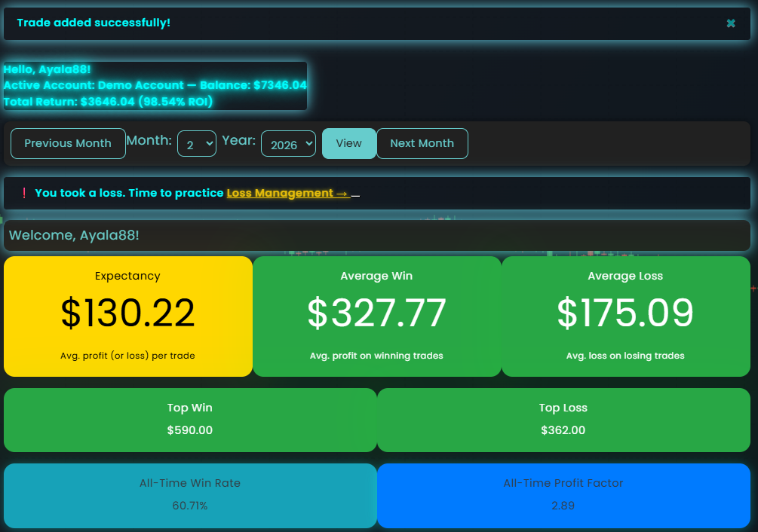Dismiss the 'Trade added successfully' alert

(730, 23)
